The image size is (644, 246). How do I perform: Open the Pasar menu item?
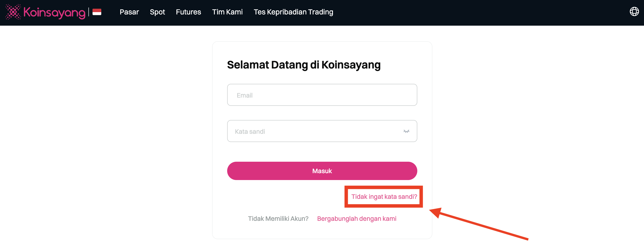pyautogui.click(x=129, y=12)
